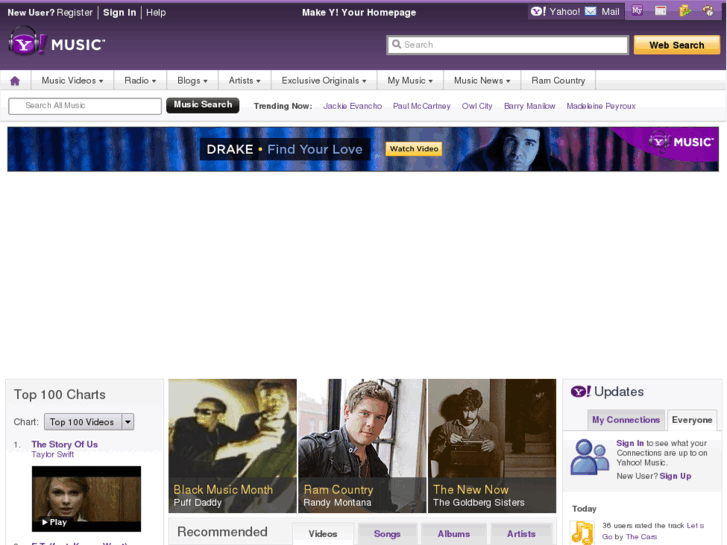Open Black Music Month Puff Daddy feature

(232, 446)
